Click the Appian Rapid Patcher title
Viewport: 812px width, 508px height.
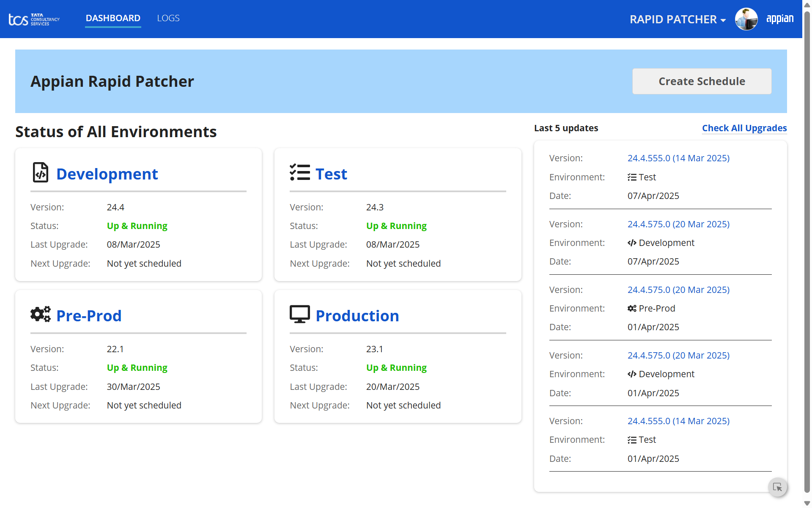point(112,81)
